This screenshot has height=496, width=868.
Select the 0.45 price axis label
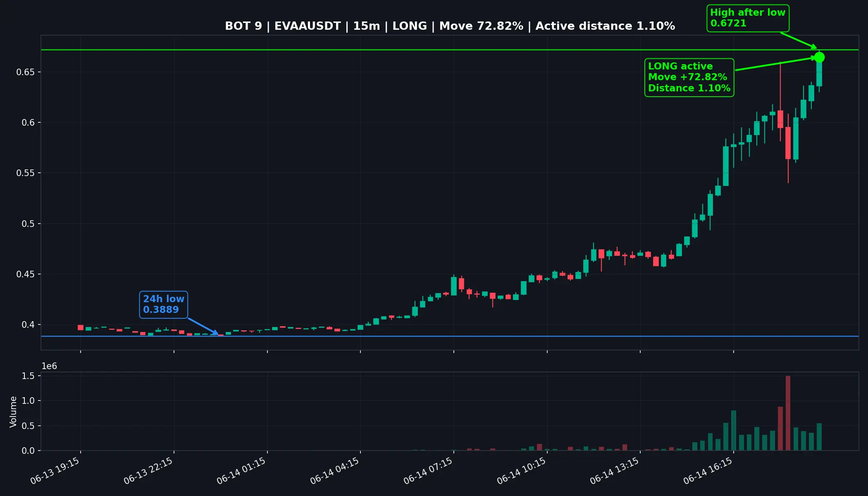tap(26, 274)
